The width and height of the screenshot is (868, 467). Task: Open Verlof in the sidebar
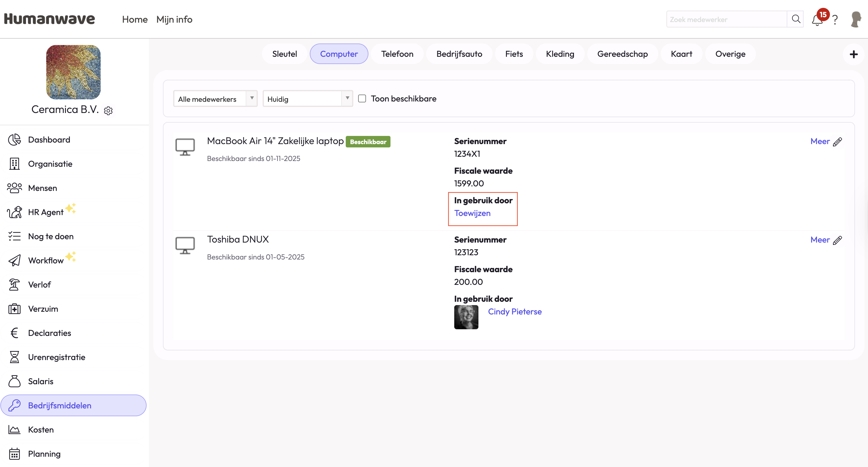coord(39,285)
